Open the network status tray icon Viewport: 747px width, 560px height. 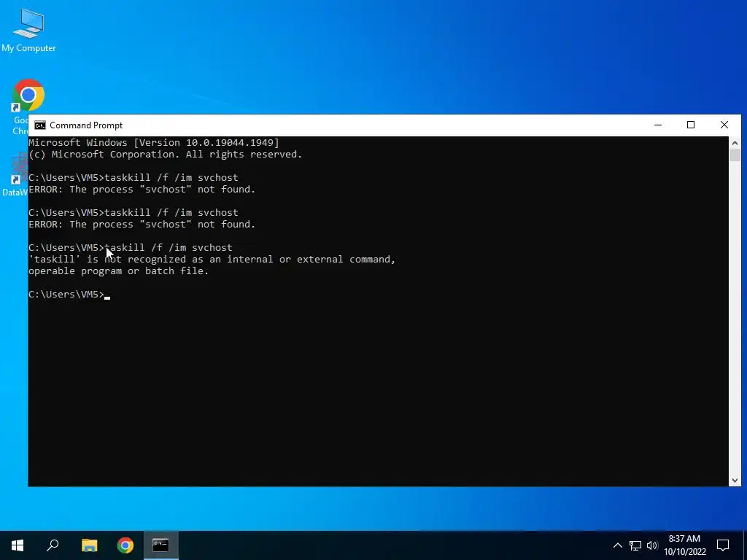(x=635, y=545)
